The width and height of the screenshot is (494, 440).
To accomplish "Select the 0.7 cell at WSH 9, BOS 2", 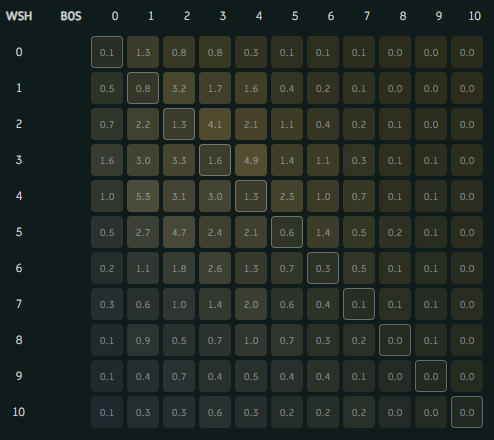I will pos(179,376).
